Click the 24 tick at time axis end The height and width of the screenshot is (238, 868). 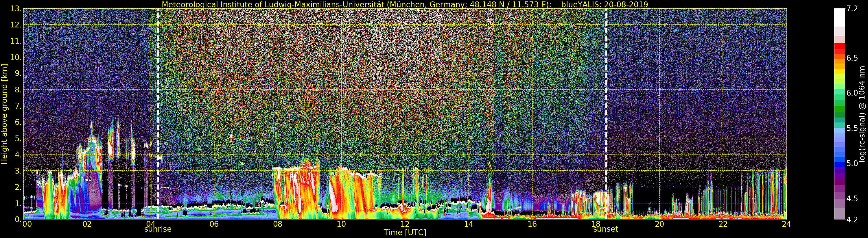tap(786, 224)
